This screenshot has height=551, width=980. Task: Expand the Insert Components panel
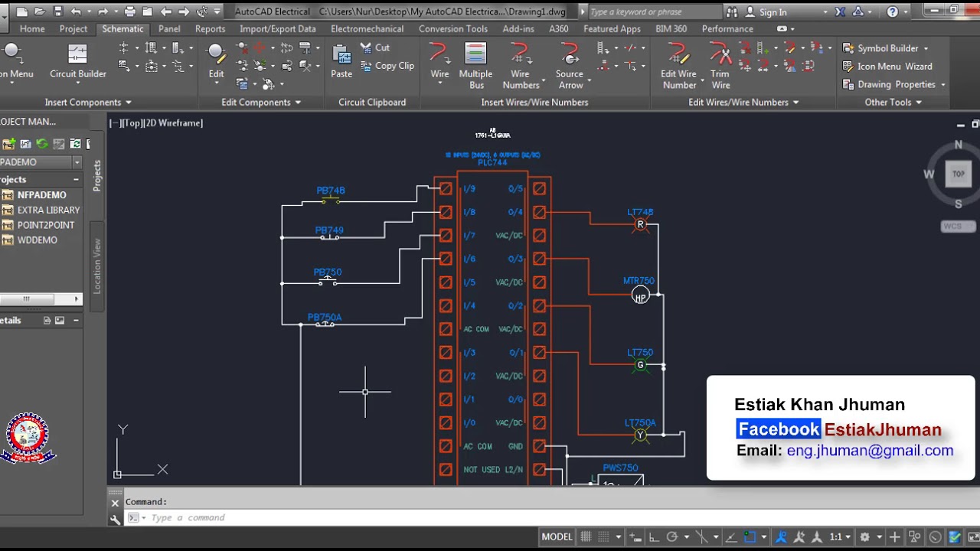click(x=88, y=103)
